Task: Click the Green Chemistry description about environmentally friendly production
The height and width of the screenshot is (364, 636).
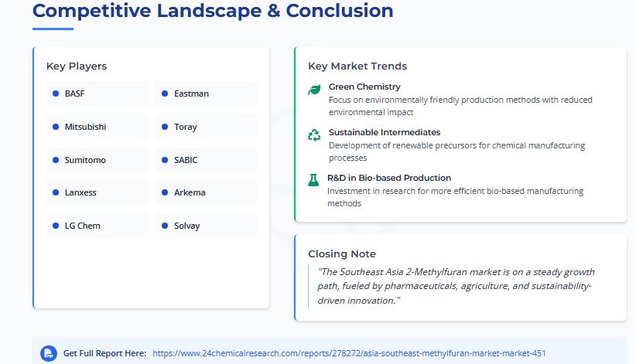Action: point(460,106)
